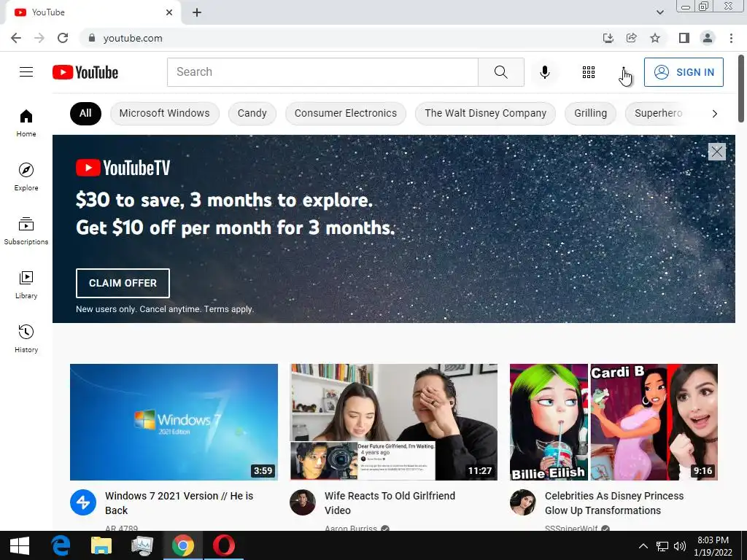Screen dimensions: 747x560
Task: Play the Wife Reacts thumbnail video
Action: (x=393, y=422)
